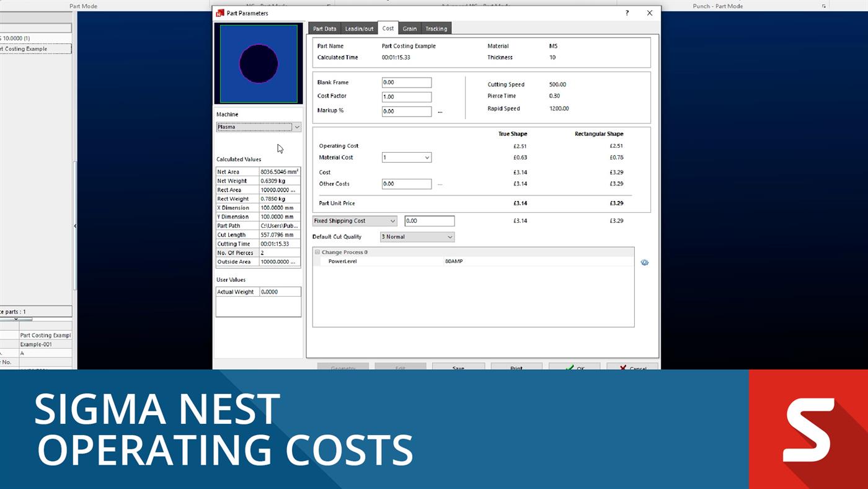Click the Save button
The width and height of the screenshot is (868, 489).
pyautogui.click(x=458, y=367)
